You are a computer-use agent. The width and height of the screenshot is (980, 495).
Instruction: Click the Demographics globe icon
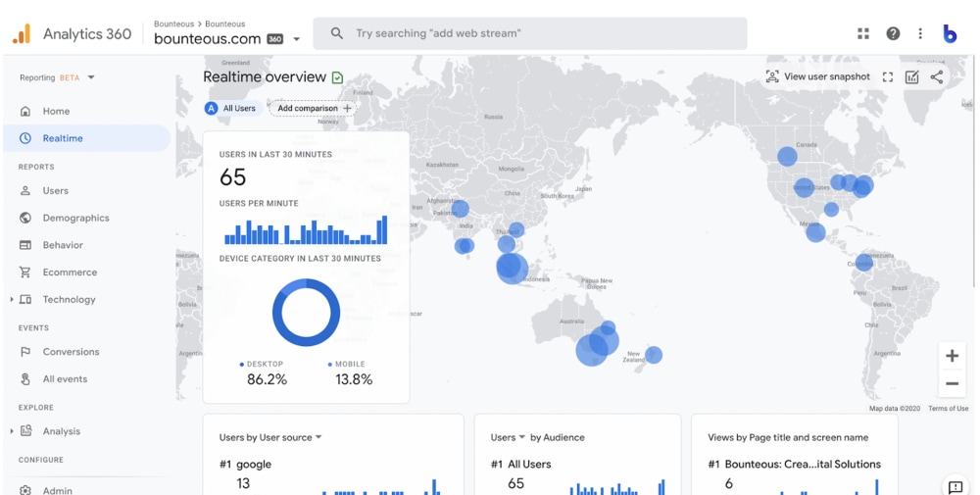pyautogui.click(x=25, y=218)
